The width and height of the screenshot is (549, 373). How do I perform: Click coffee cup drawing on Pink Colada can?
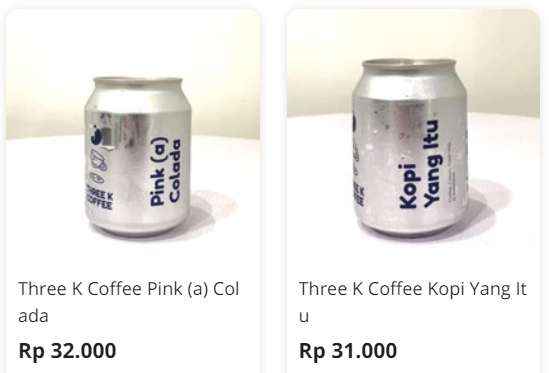pyautogui.click(x=98, y=160)
